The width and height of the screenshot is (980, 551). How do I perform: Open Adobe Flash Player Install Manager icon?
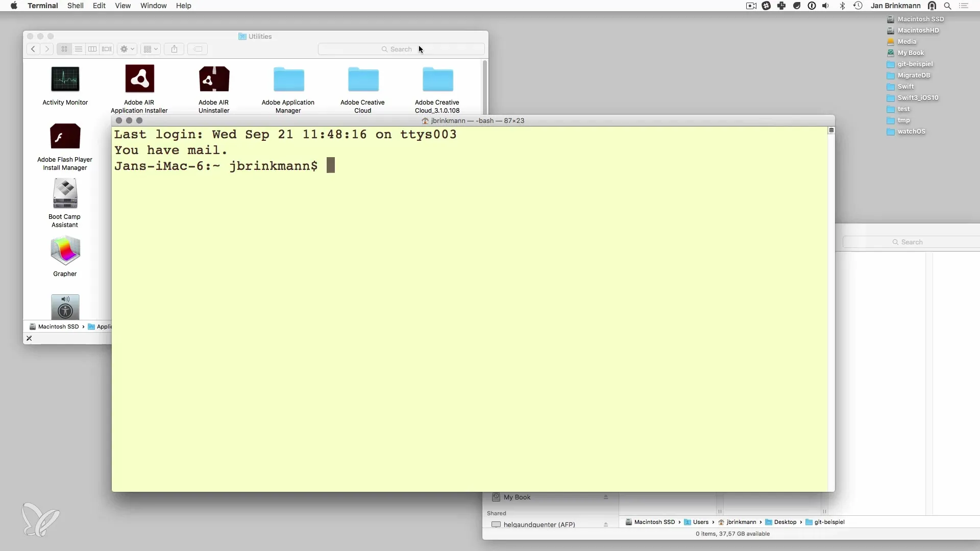(65, 136)
